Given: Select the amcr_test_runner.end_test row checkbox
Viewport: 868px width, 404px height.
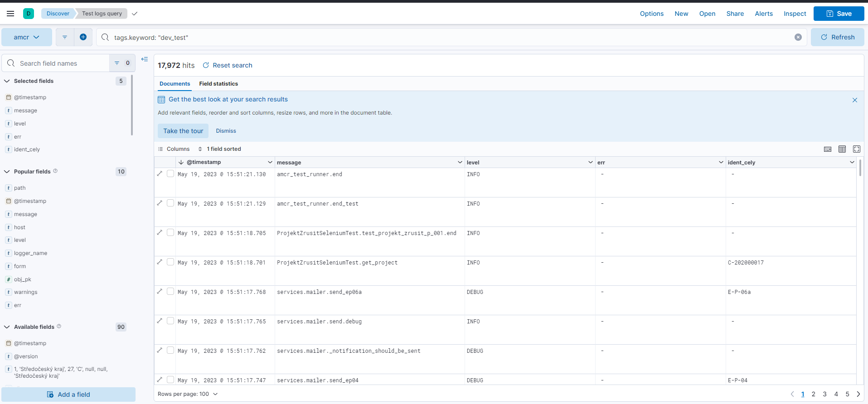Looking at the screenshot, I should [x=170, y=203].
